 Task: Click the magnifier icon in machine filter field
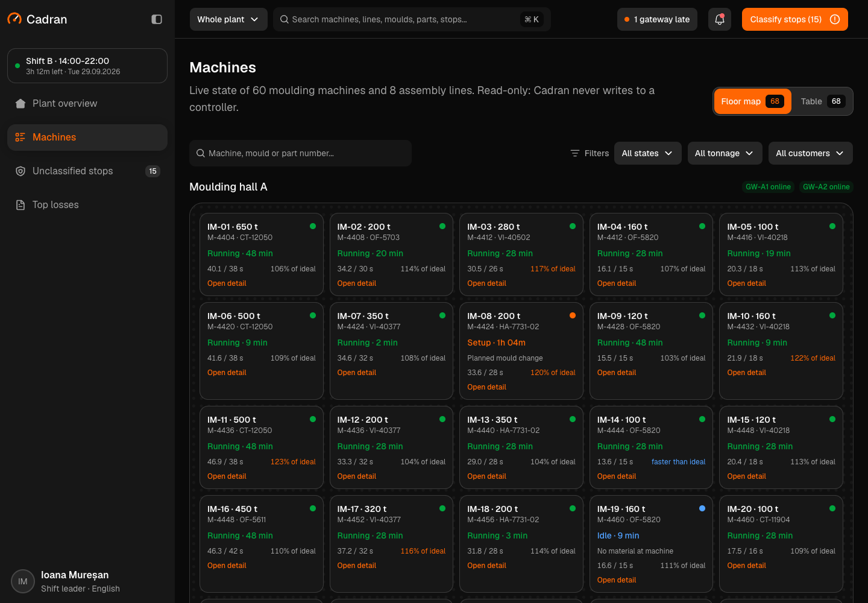point(201,154)
